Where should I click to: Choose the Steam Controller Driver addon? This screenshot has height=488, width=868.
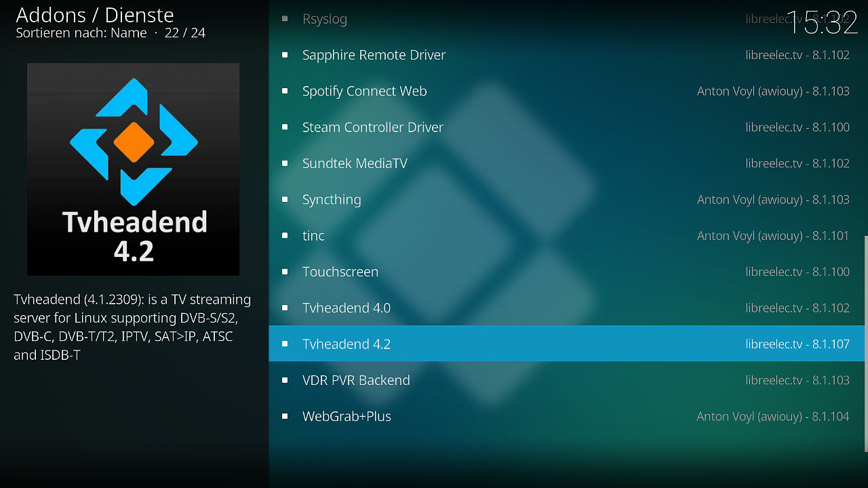567,127
